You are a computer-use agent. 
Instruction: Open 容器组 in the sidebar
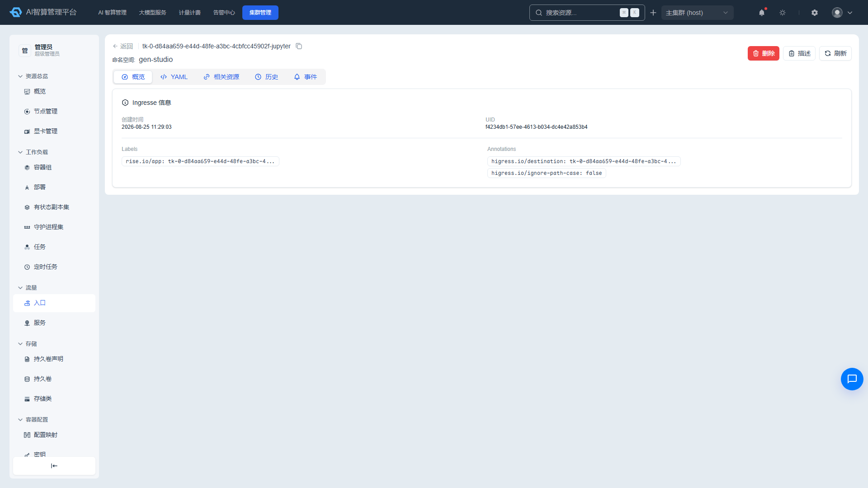(54, 167)
